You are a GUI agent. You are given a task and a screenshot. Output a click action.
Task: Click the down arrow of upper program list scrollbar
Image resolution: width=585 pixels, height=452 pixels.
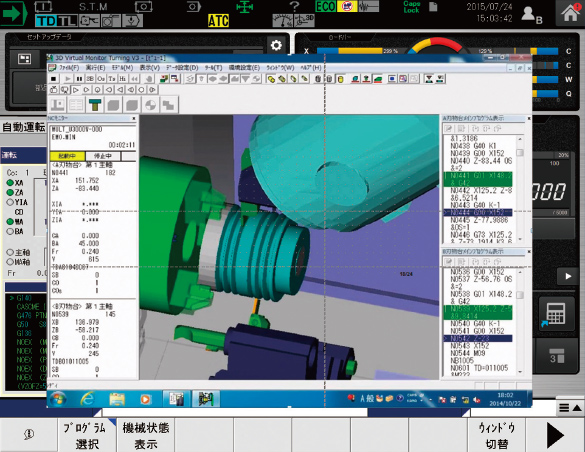tap(520, 239)
